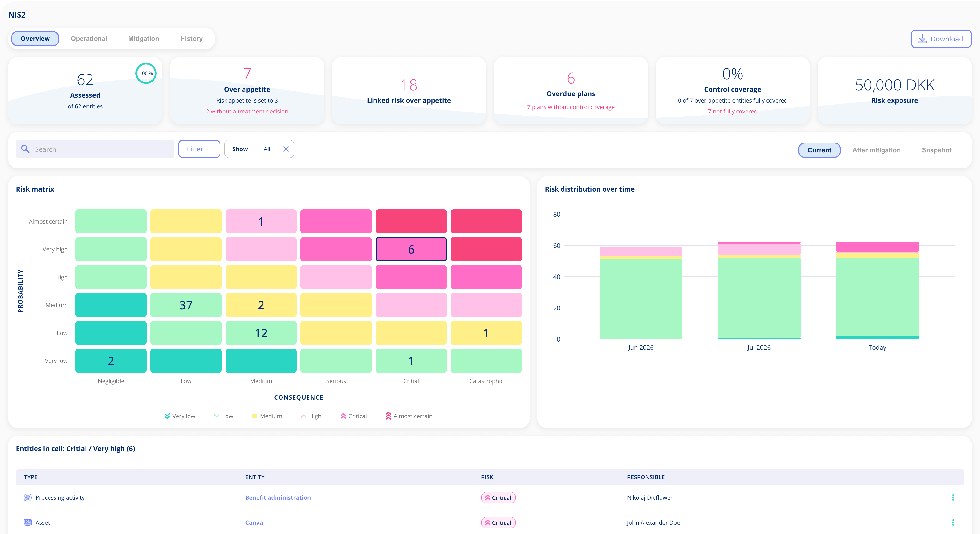Select matrix cell 1 at Almost certain / Medium

pyautogui.click(x=261, y=221)
